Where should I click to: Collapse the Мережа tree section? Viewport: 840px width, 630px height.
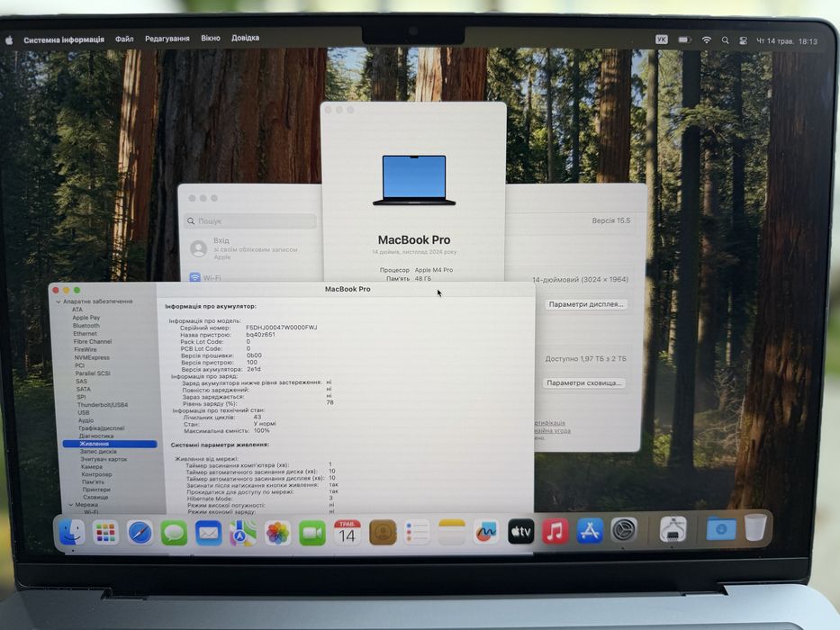point(71,505)
